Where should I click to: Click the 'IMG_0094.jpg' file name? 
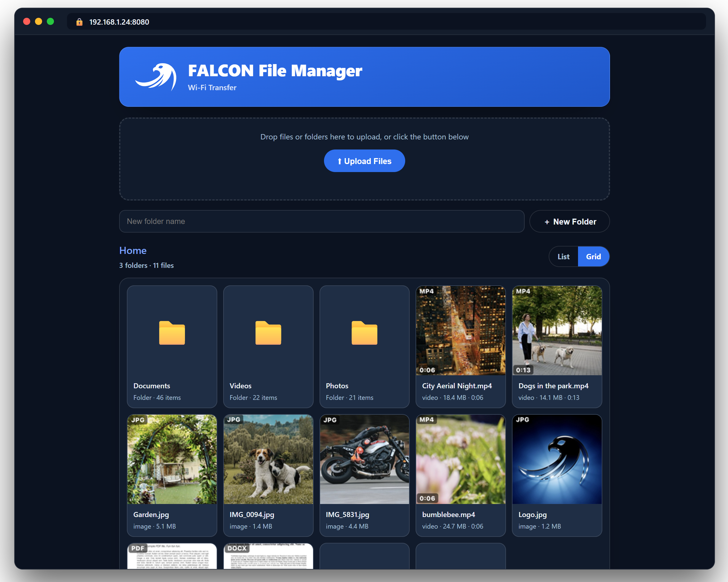coord(252,515)
